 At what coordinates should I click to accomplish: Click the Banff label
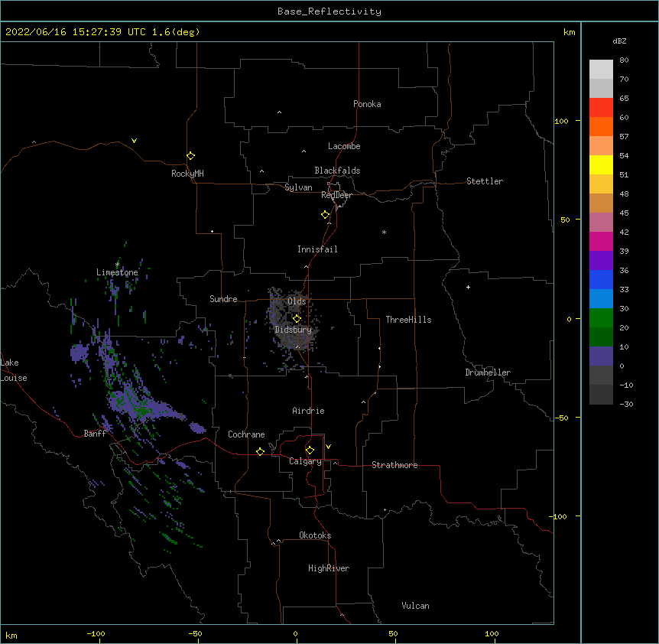tap(95, 434)
